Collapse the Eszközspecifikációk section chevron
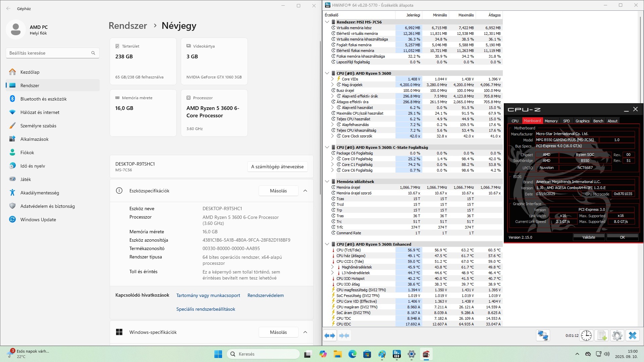 (305, 191)
